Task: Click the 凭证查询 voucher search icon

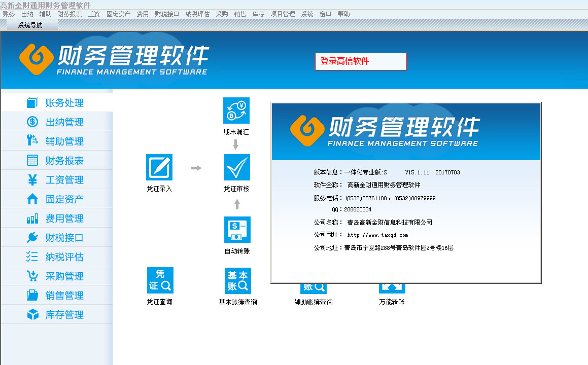Action: [160, 280]
